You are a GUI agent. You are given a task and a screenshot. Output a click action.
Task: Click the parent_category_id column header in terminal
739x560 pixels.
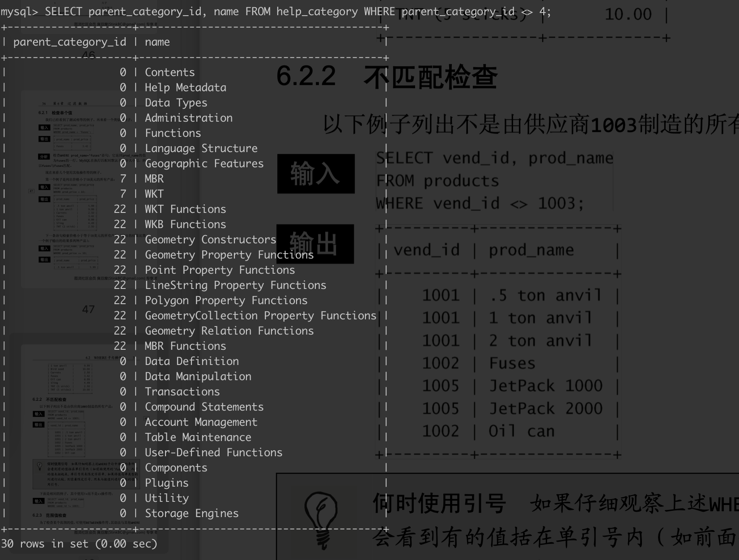pyautogui.click(x=70, y=42)
